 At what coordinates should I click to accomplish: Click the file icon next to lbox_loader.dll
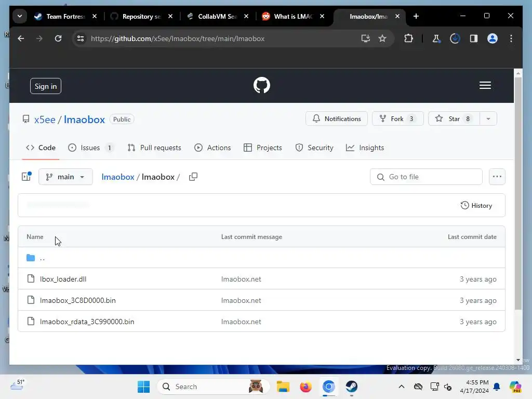pyautogui.click(x=31, y=278)
